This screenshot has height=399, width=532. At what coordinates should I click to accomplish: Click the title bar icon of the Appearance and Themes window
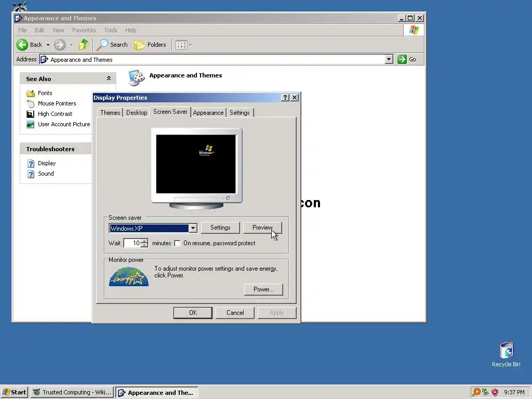click(19, 18)
